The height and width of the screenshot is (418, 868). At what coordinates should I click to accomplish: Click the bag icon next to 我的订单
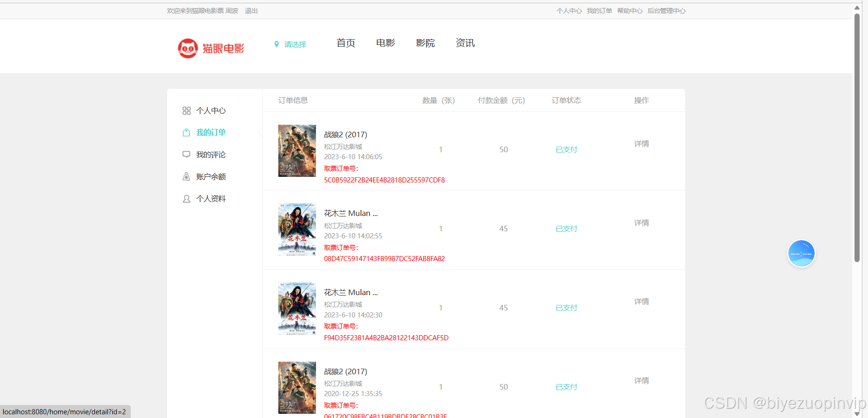tap(187, 133)
